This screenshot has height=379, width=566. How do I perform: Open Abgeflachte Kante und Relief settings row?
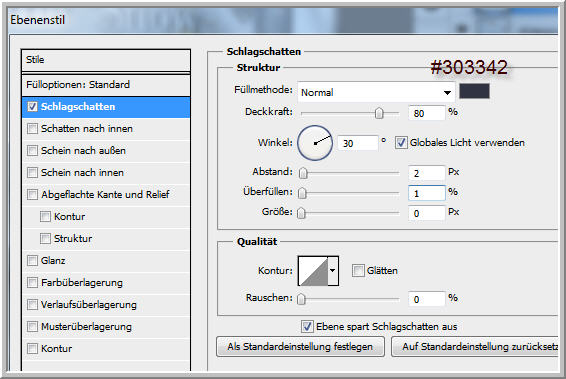(x=106, y=195)
